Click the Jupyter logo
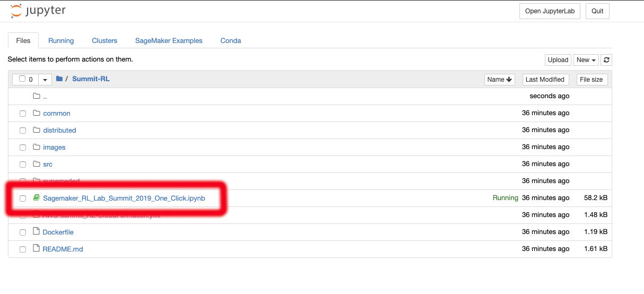This screenshot has width=644, height=294. click(x=38, y=11)
